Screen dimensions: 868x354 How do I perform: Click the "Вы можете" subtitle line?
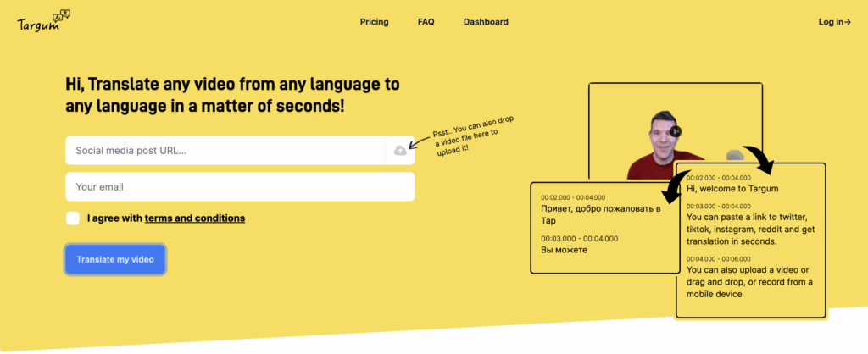pos(564,250)
